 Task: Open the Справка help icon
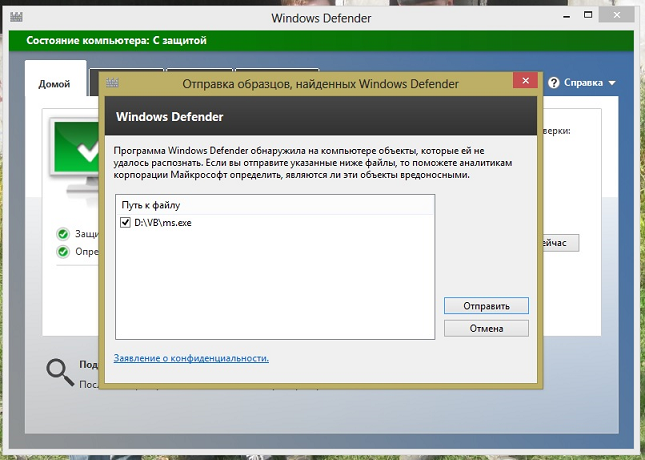pos(554,83)
